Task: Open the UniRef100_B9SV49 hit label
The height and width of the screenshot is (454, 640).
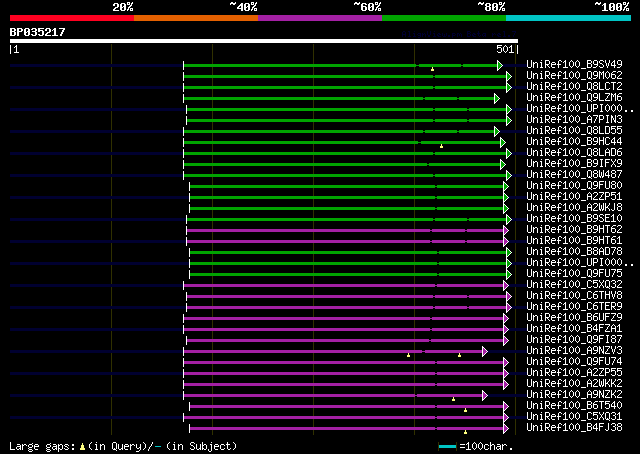Action: (x=574, y=65)
